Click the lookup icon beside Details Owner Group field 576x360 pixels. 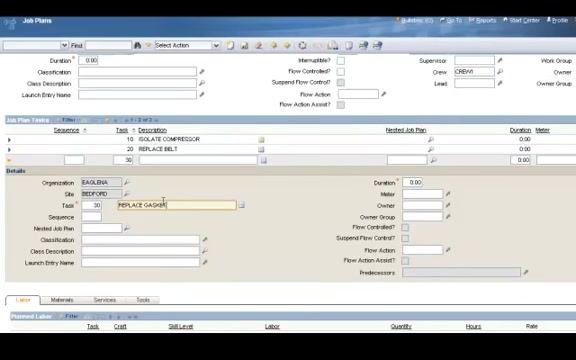tap(448, 216)
